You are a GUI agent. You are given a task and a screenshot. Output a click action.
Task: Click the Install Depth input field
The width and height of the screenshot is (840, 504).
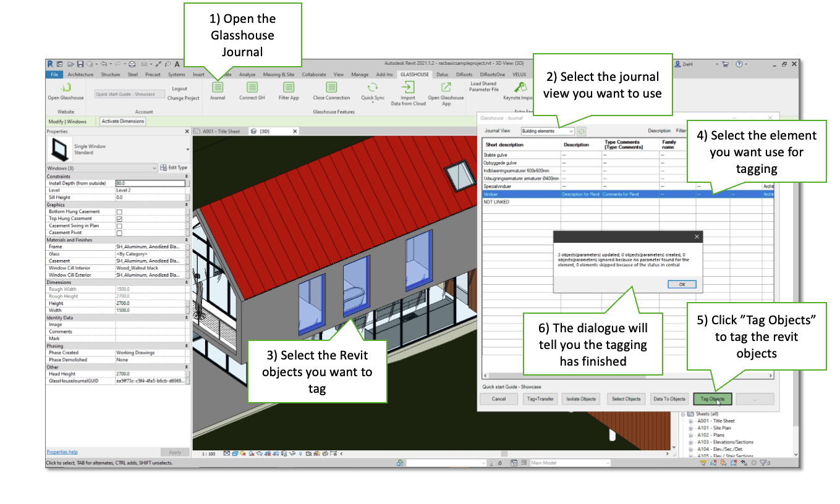pyautogui.click(x=150, y=183)
